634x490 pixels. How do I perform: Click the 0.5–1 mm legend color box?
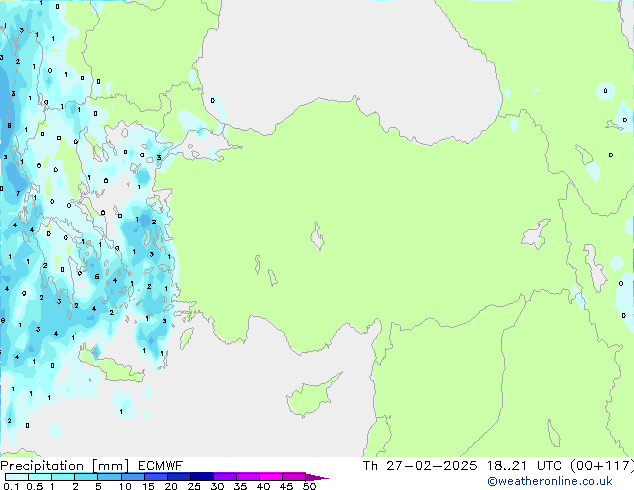point(40,477)
